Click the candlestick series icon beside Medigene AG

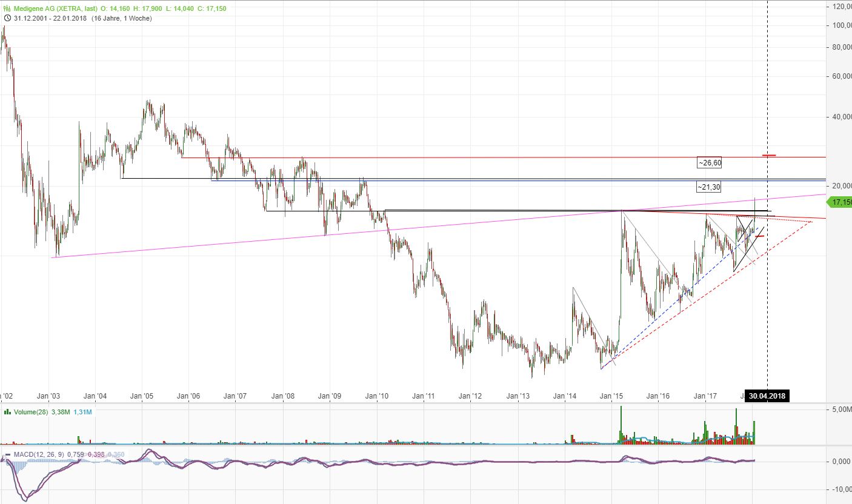(7, 8)
